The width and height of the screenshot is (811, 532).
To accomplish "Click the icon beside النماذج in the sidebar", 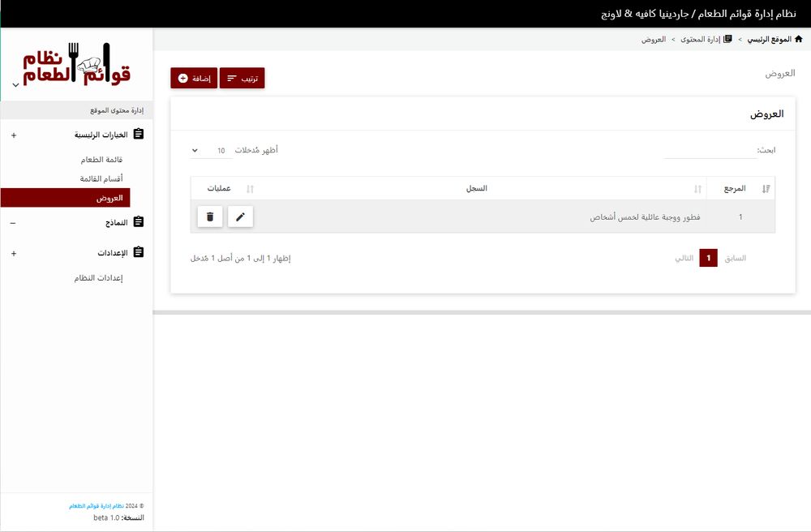I will 138,221.
